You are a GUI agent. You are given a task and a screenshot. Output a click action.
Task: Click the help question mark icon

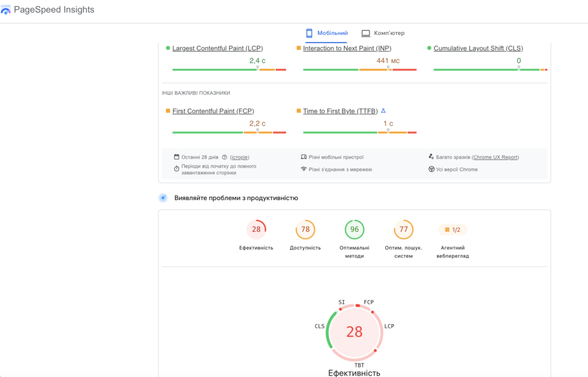click(x=225, y=157)
